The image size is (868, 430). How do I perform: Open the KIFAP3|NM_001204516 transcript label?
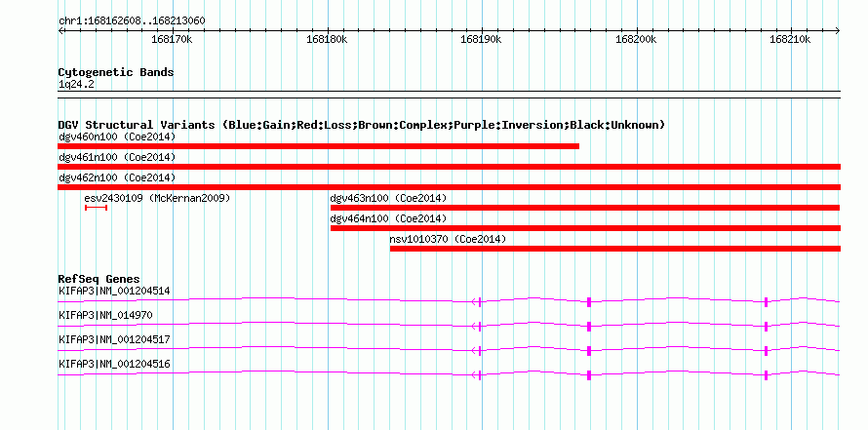click(x=114, y=365)
